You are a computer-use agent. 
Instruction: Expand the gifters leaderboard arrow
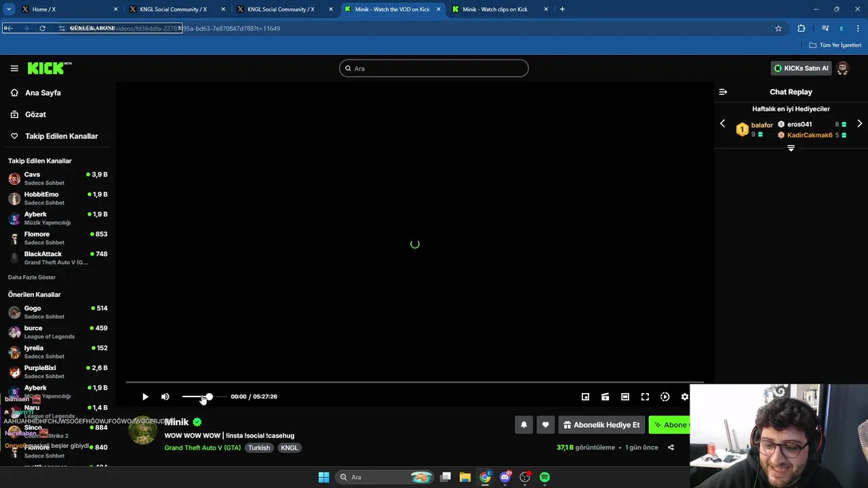tap(791, 148)
